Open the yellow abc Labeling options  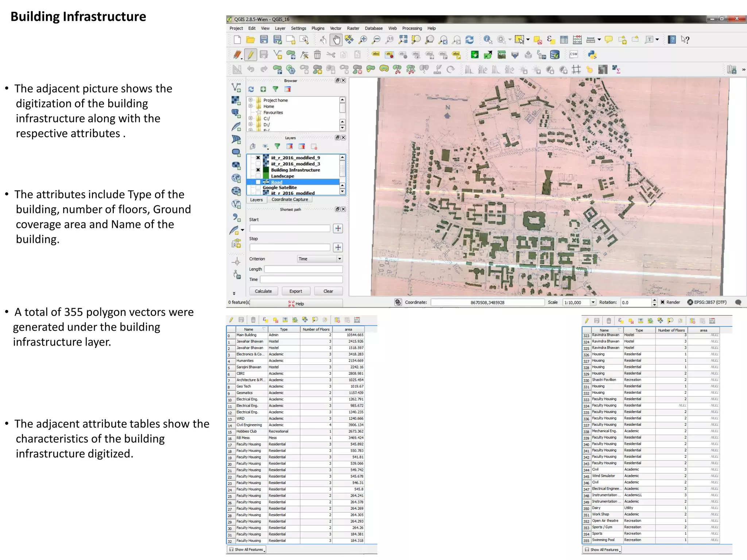click(x=376, y=54)
